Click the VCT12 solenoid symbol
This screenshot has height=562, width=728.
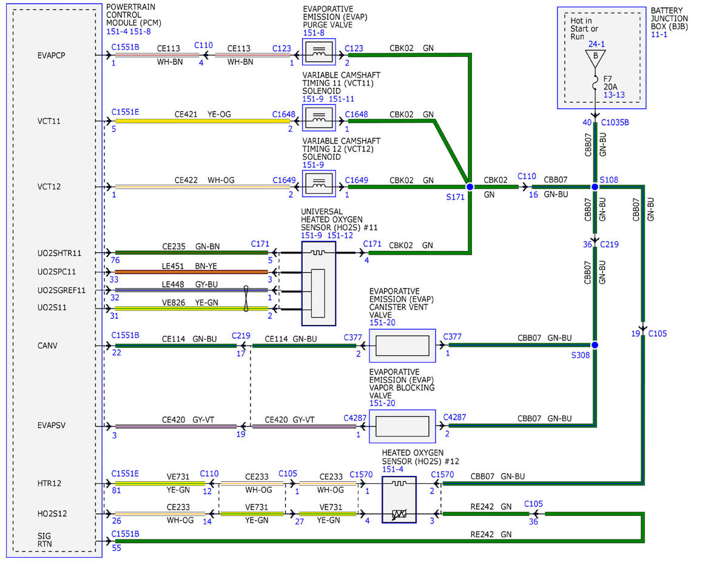pyautogui.click(x=318, y=187)
